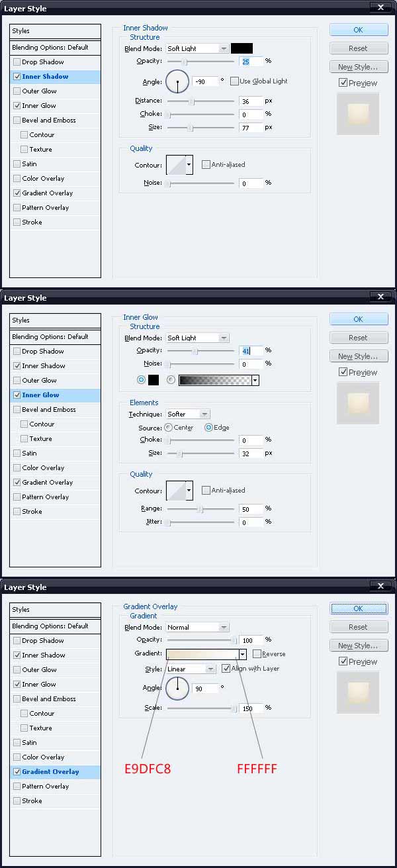Click Reset in the Inner Shadow dialog
This screenshot has height=868, width=397.
point(358,48)
